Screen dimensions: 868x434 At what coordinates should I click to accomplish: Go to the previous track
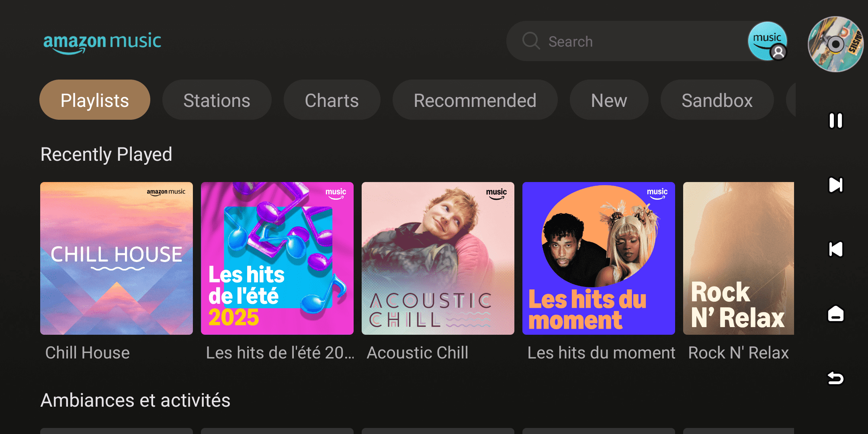point(836,250)
